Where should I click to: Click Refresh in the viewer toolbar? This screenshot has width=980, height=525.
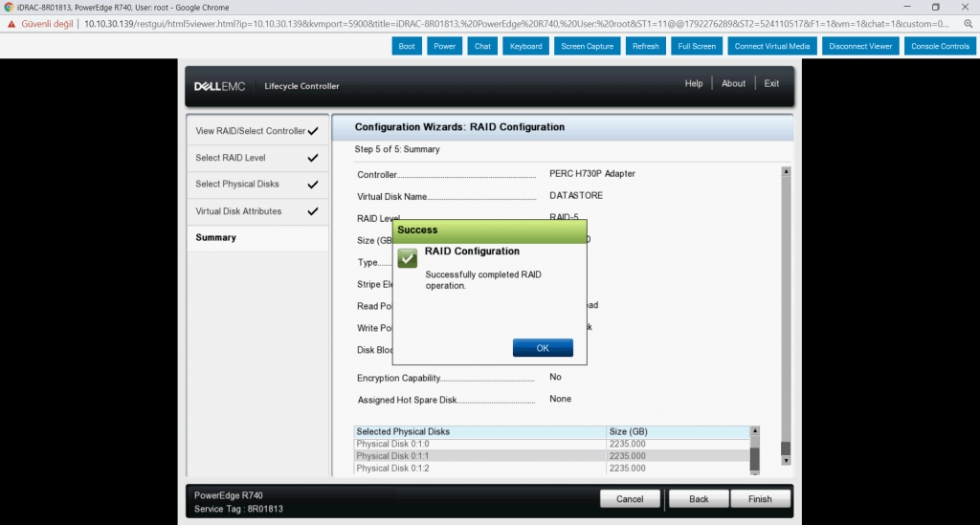(x=645, y=46)
